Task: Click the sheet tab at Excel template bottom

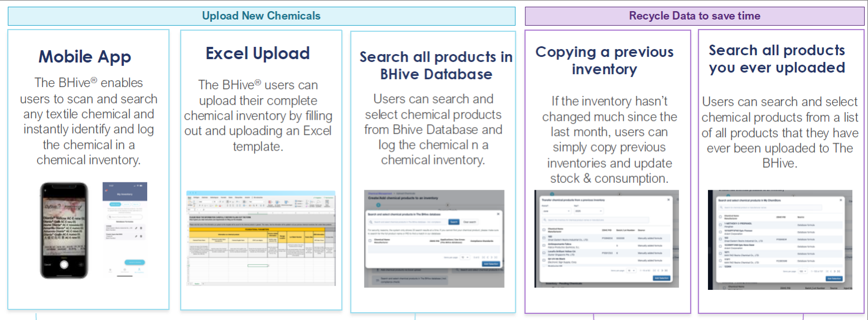Action: pos(197,284)
